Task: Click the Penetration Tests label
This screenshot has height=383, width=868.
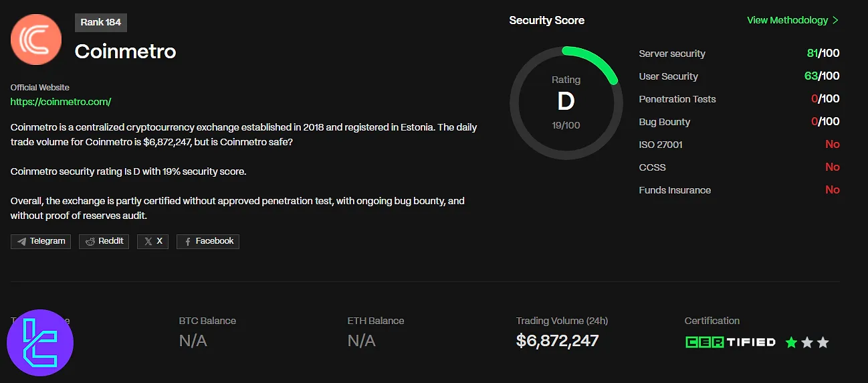Action: (677, 99)
